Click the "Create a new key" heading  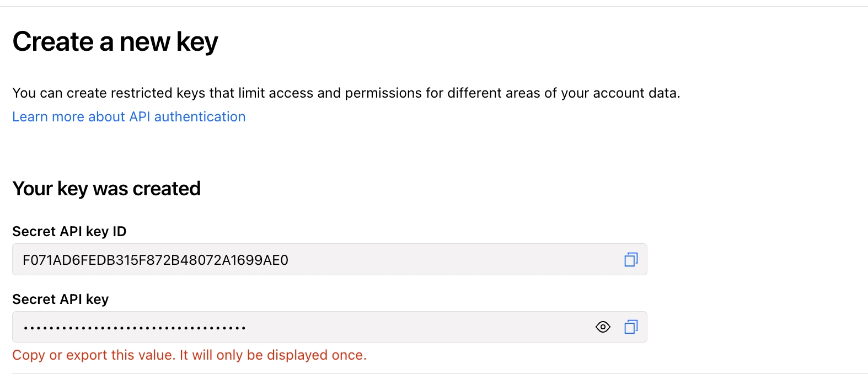tap(115, 42)
